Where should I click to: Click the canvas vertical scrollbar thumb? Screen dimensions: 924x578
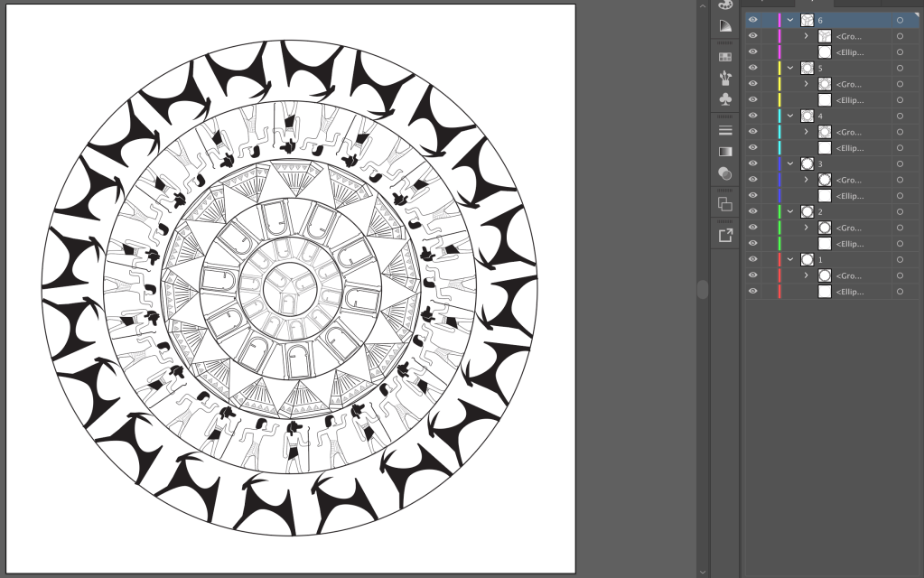(x=703, y=289)
